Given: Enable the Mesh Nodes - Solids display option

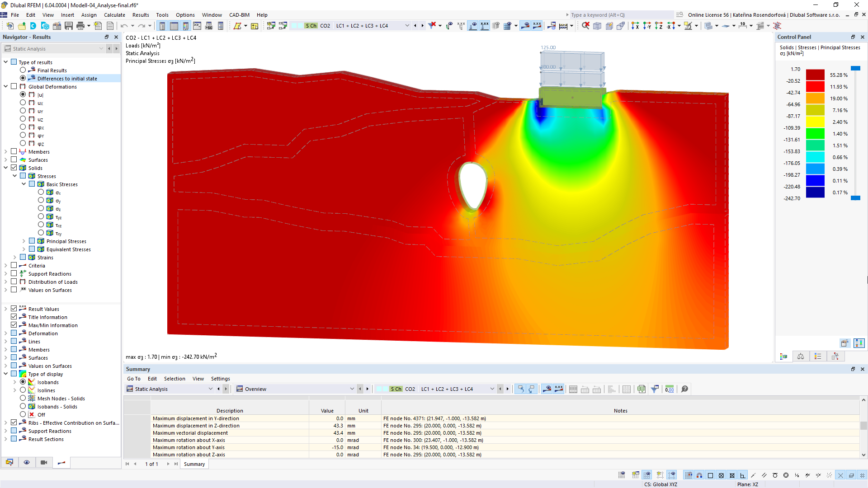Looking at the screenshot, I should click(22, 398).
